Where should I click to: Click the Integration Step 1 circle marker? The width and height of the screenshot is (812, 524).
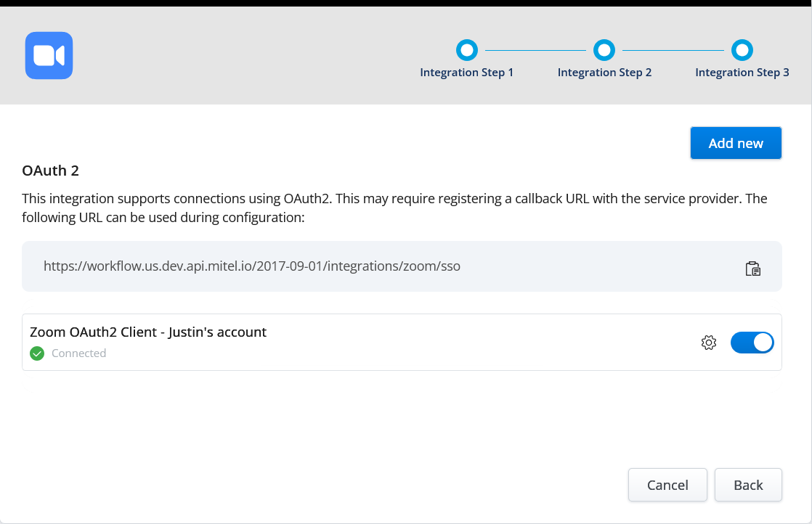[466, 50]
